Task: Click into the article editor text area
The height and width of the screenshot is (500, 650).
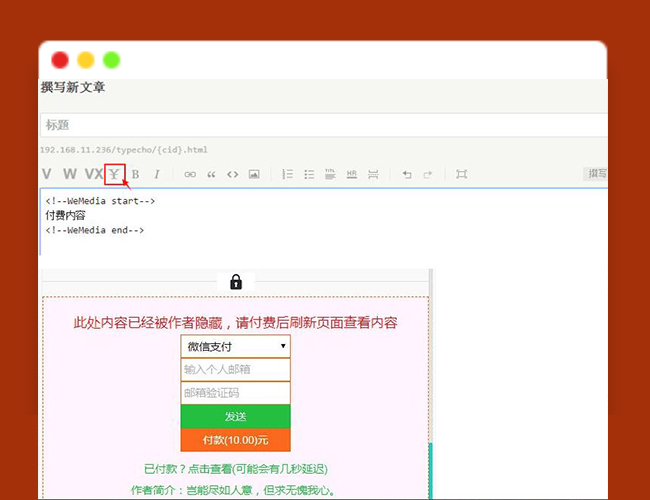Action: click(324, 221)
